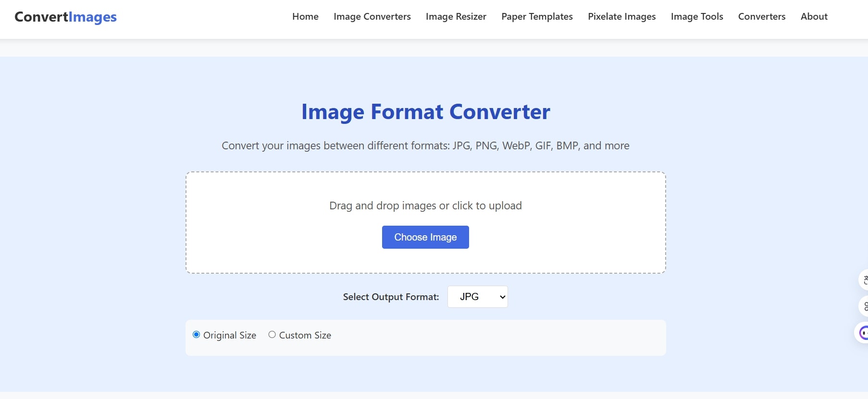The height and width of the screenshot is (399, 868).
Task: Click the Select Output Format label
Action: coord(391,297)
